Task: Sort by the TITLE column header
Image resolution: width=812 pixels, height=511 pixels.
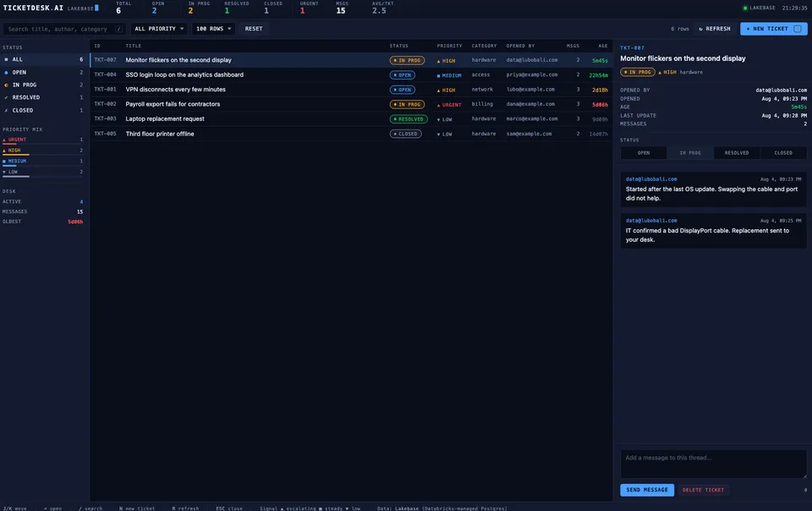Action: (x=134, y=46)
